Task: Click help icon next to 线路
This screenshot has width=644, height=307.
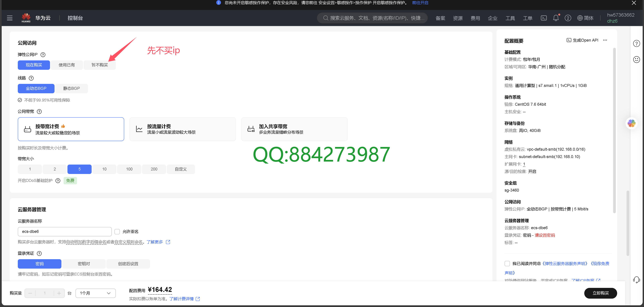Action: [31, 78]
